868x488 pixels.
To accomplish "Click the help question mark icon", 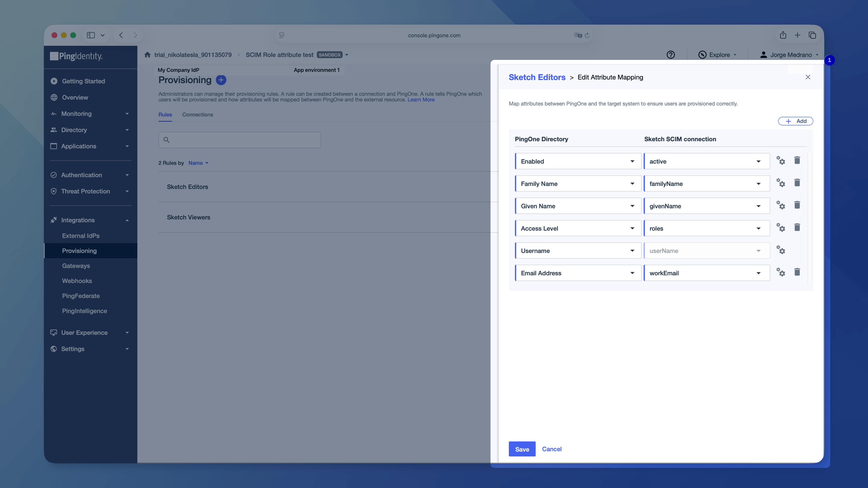I will point(670,55).
